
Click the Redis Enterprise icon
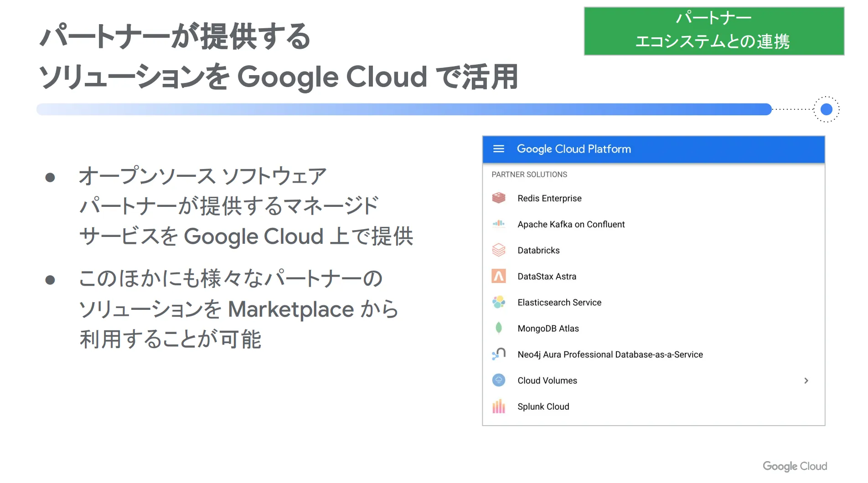click(x=499, y=198)
